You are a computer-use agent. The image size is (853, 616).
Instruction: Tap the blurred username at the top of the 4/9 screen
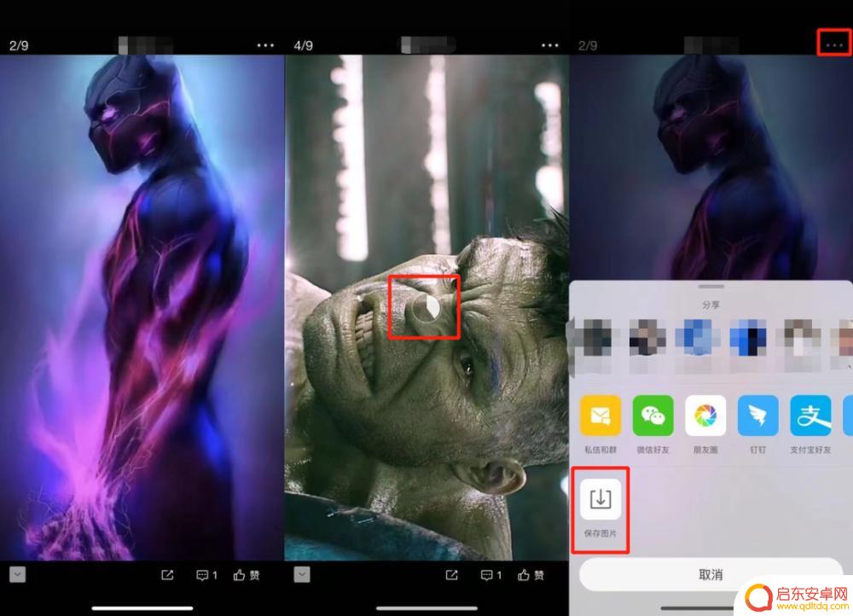(x=428, y=45)
